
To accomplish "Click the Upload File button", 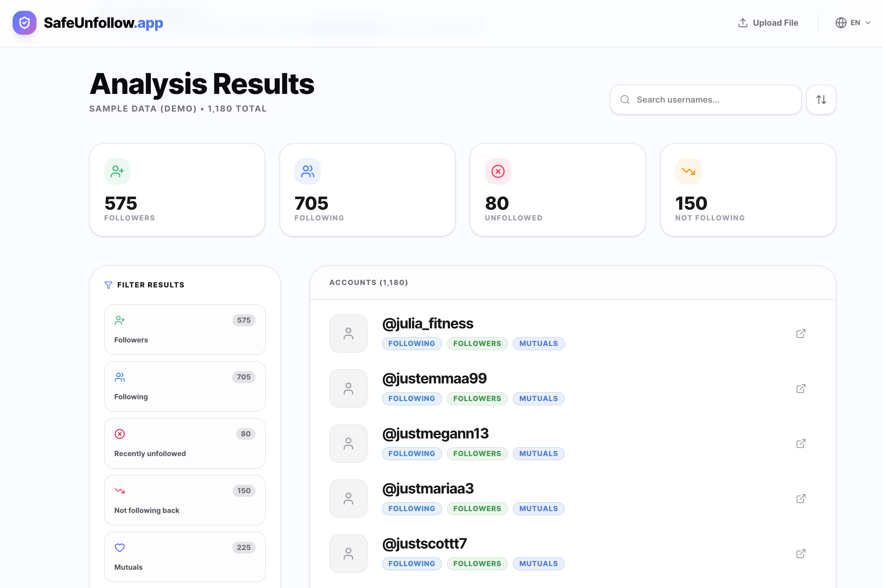I will 768,22.
